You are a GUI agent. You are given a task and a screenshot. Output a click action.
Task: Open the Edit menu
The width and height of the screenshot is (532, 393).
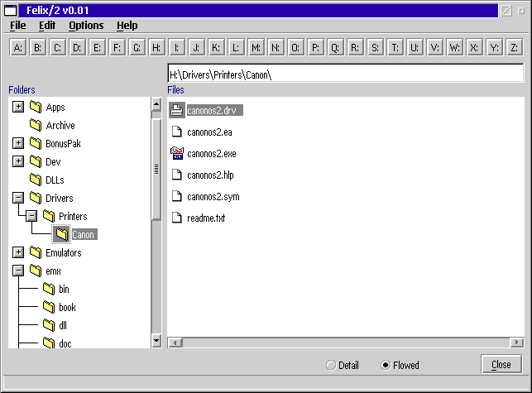pyautogui.click(x=47, y=26)
